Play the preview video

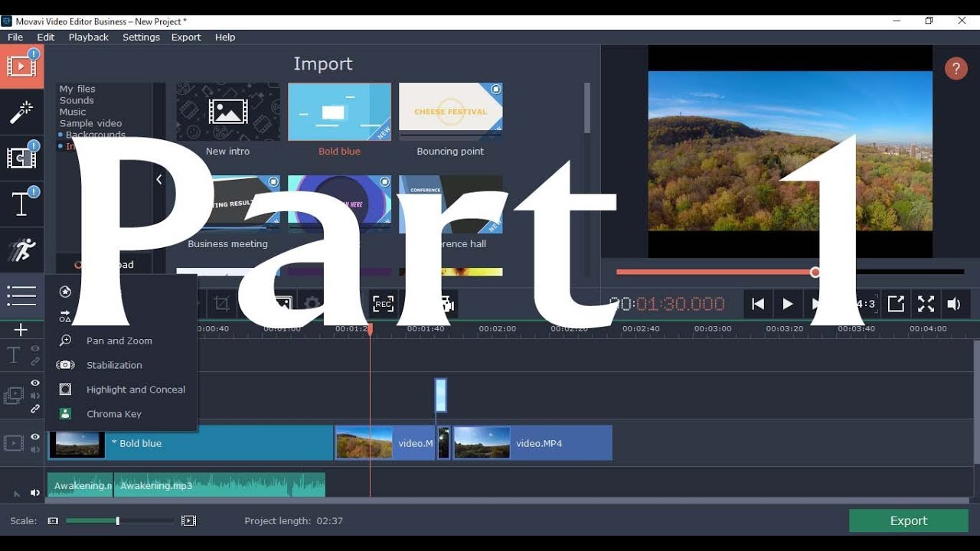787,304
